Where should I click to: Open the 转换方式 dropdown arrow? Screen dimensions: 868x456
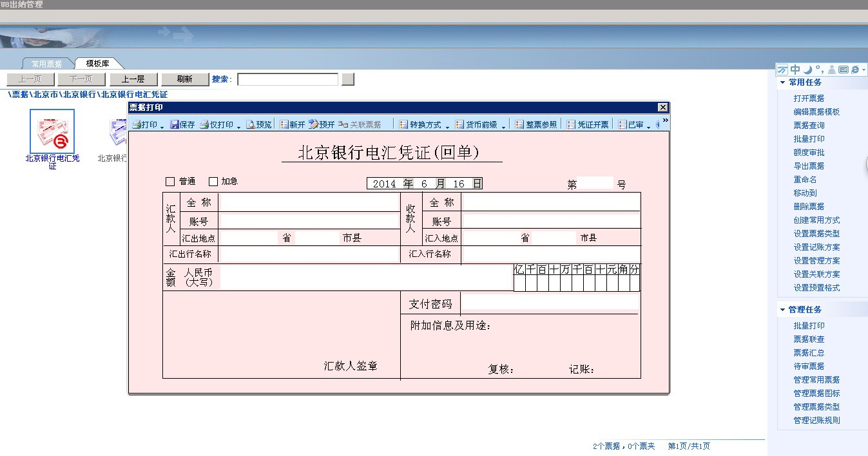click(447, 126)
